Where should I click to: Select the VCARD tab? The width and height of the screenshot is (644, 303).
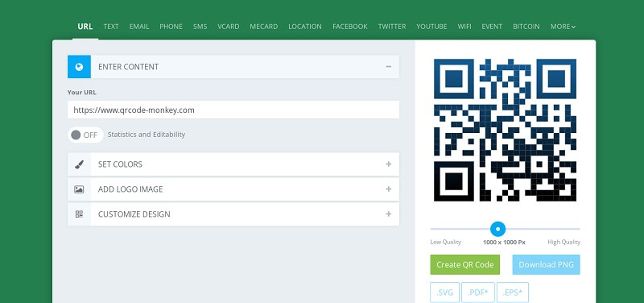point(229,27)
